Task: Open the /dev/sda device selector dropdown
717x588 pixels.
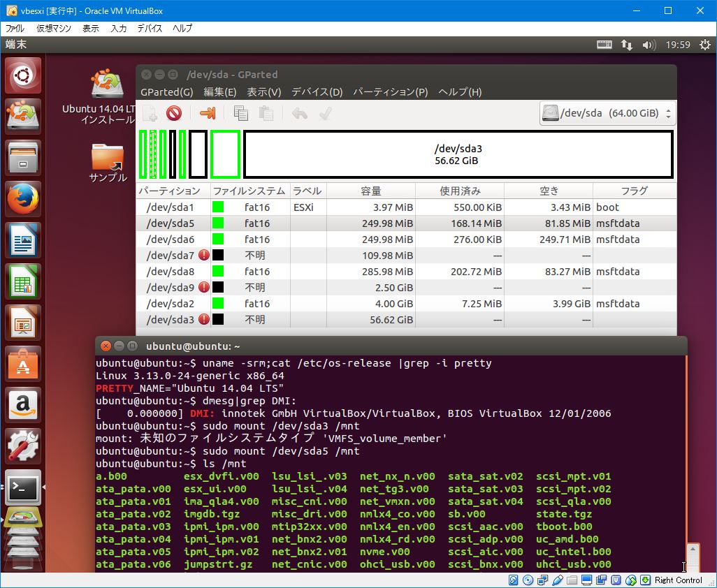Action: tap(607, 113)
